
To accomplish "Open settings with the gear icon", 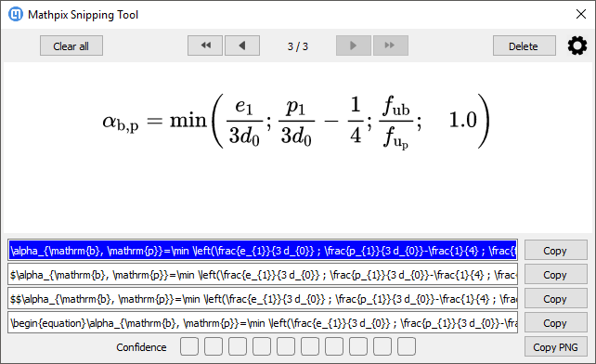I will tap(577, 45).
